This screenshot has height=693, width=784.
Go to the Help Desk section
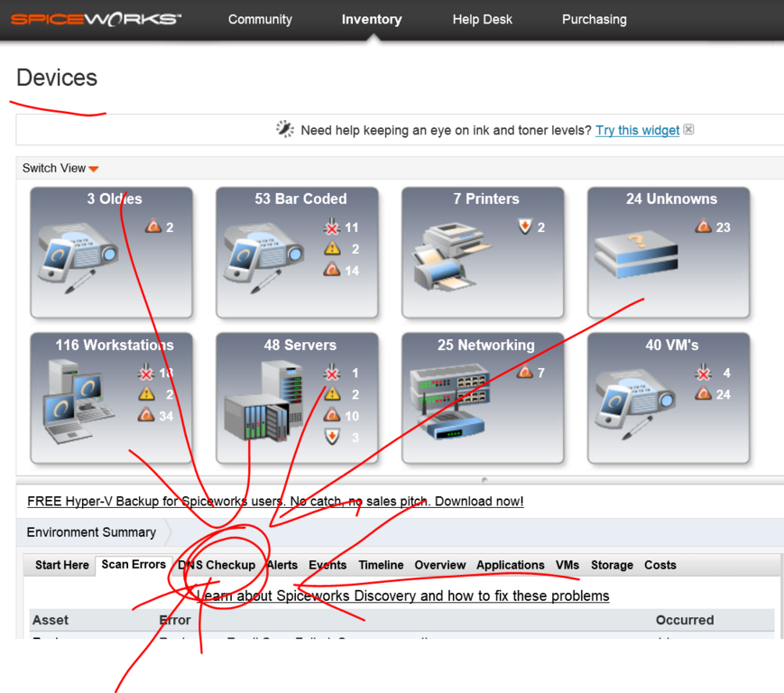pyautogui.click(x=483, y=19)
